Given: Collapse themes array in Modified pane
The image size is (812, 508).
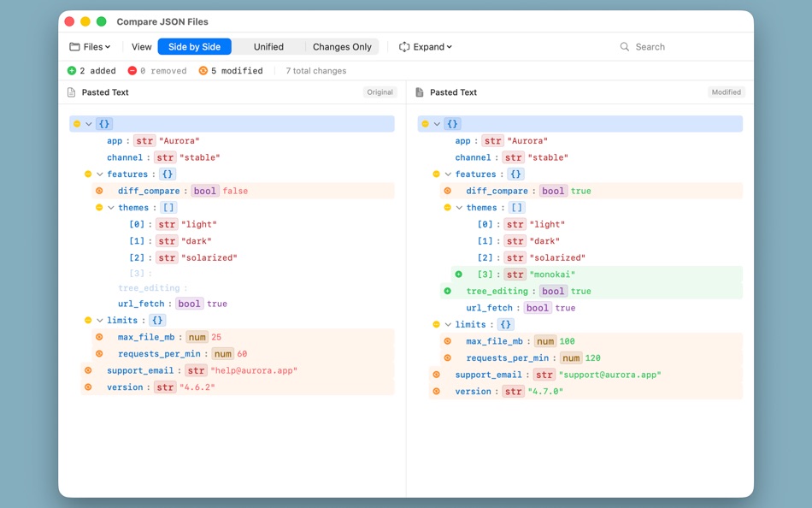Looking at the screenshot, I should (x=459, y=207).
